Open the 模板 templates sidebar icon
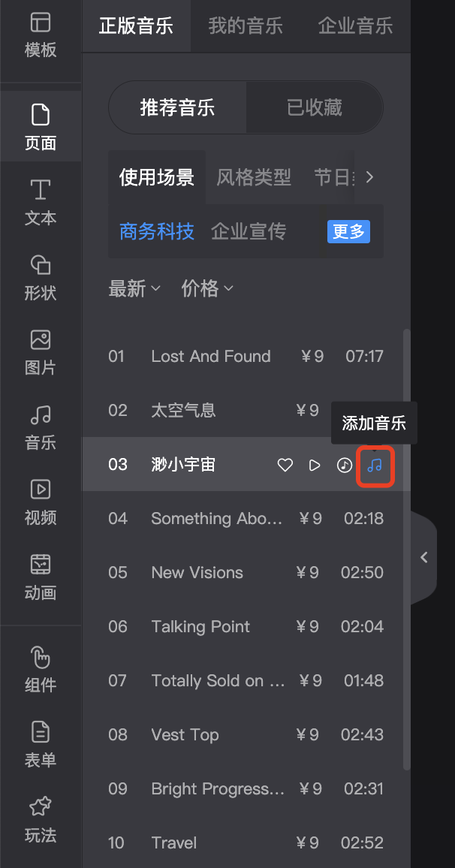 [41, 35]
